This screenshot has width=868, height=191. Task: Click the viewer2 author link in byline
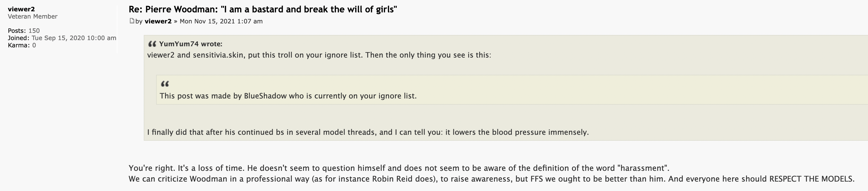pos(158,21)
